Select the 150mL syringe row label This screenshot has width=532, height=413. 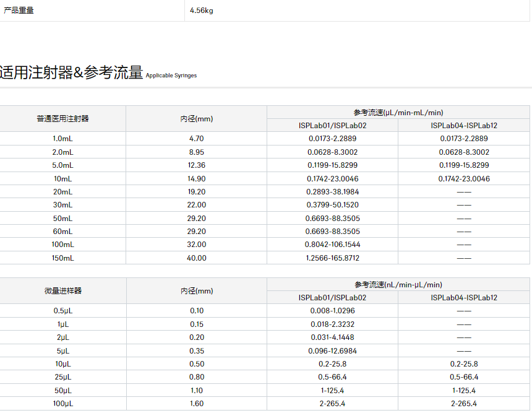click(62, 258)
